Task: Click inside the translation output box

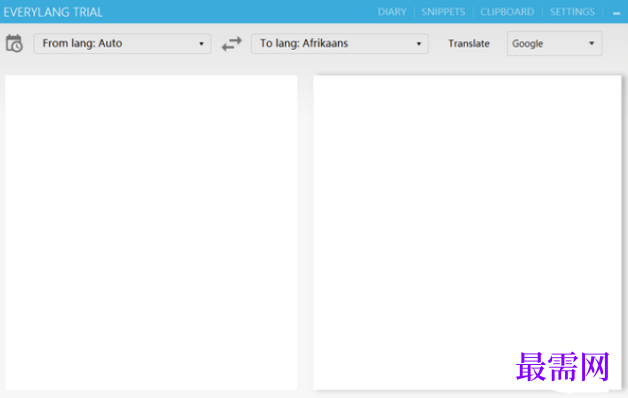Action: [467, 232]
